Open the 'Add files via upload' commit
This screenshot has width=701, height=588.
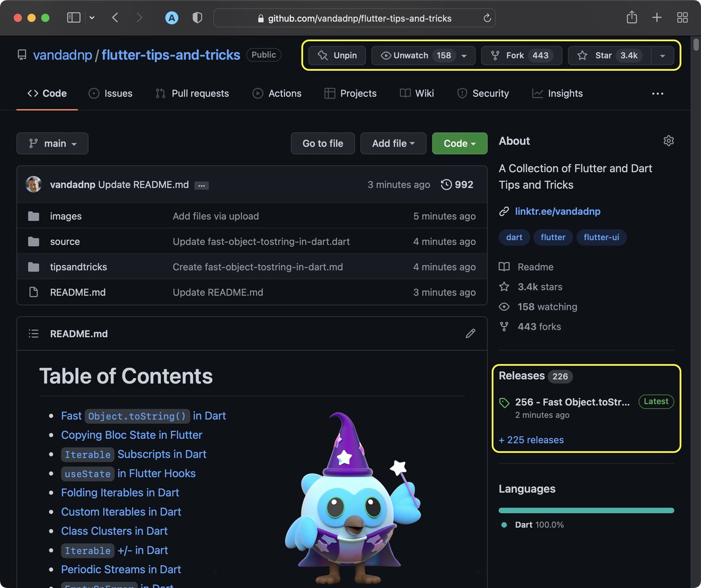click(x=216, y=216)
